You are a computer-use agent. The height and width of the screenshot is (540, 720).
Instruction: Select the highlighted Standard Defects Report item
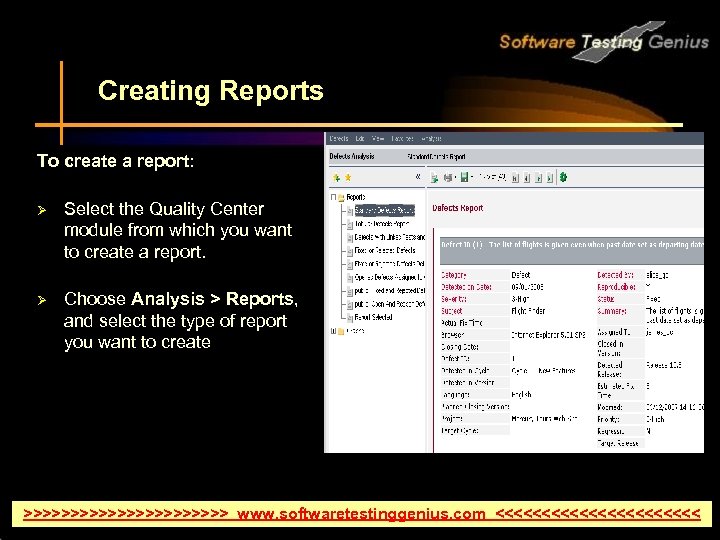384,210
